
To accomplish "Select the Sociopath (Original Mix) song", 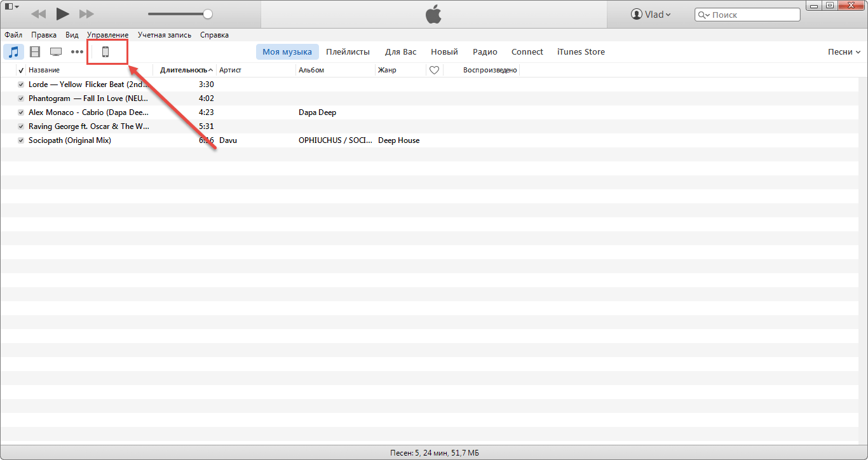I will coord(70,140).
